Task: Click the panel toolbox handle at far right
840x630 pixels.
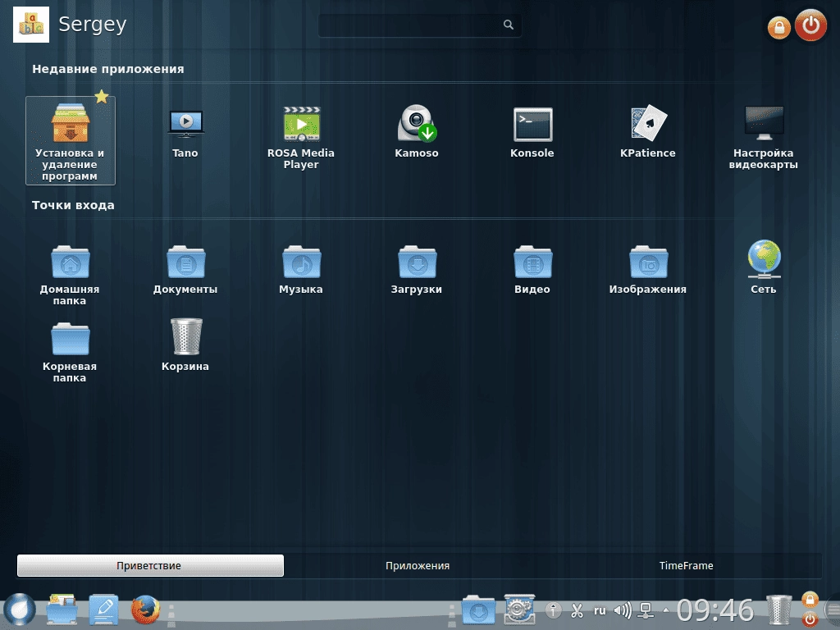Action: click(x=832, y=610)
